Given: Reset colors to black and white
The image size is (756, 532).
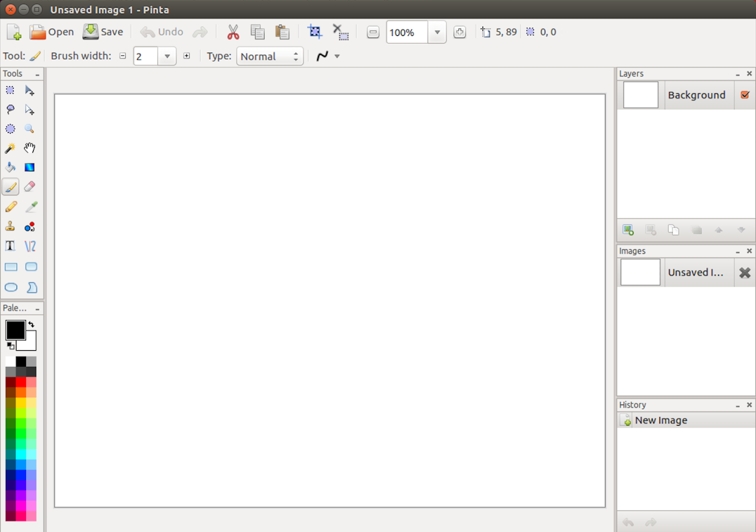Looking at the screenshot, I should 10,345.
